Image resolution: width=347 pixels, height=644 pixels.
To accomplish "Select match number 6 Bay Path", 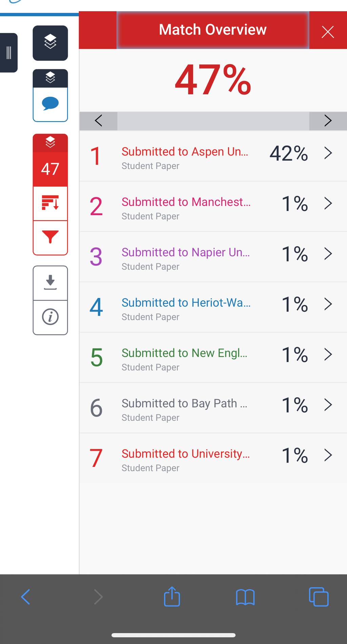I will [x=213, y=408].
